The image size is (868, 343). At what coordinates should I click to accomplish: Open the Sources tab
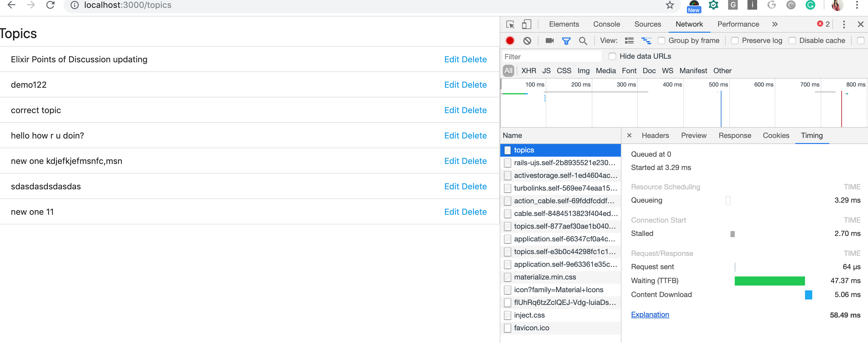[x=647, y=24]
